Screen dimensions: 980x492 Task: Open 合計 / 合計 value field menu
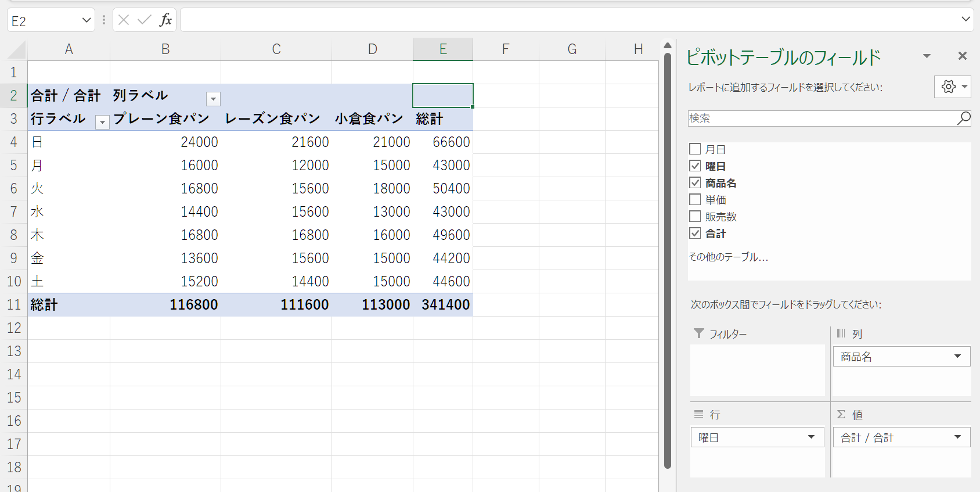(957, 437)
